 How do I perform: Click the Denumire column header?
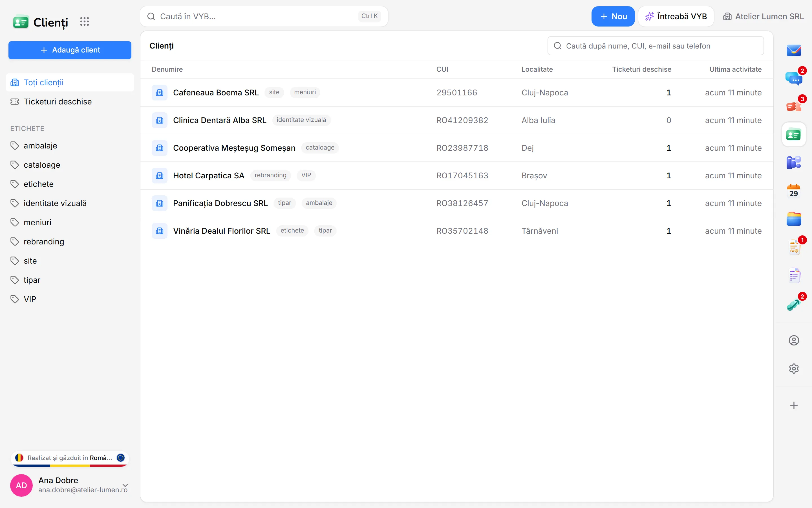click(167, 69)
